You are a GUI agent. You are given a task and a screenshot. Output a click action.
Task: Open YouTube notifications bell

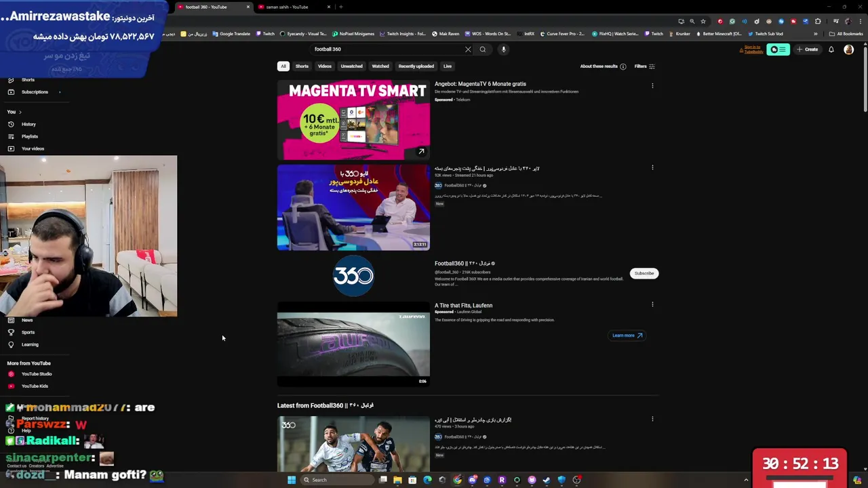[x=831, y=49]
